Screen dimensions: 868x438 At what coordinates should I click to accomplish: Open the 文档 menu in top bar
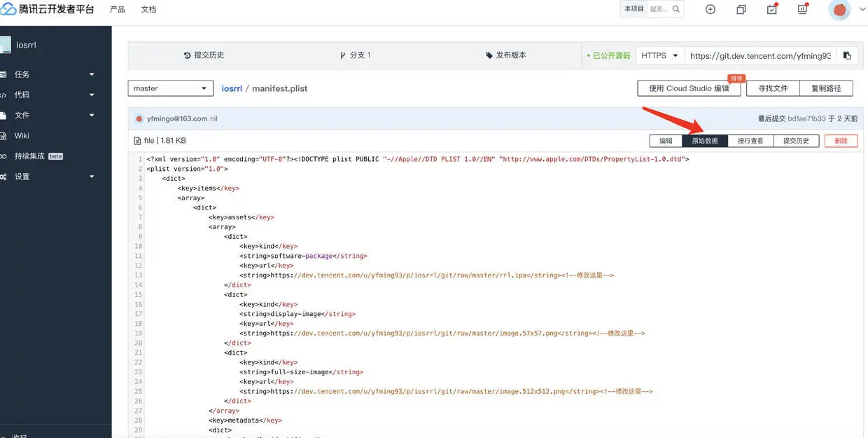(148, 9)
